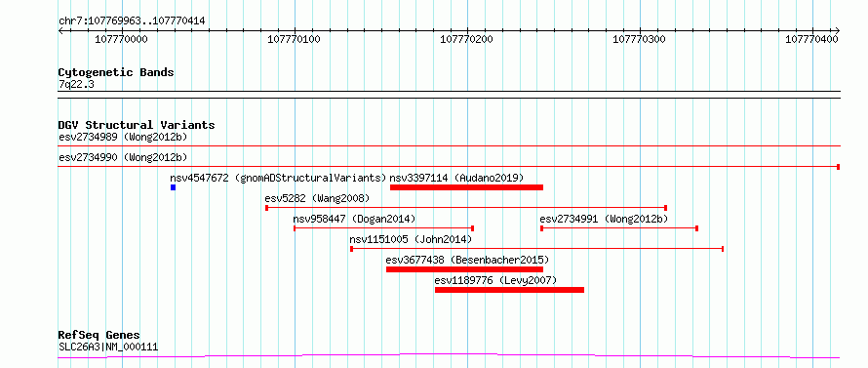Open esv5282 (Wang2008) variant label
Screen dimensions: 868x368
tap(317, 198)
